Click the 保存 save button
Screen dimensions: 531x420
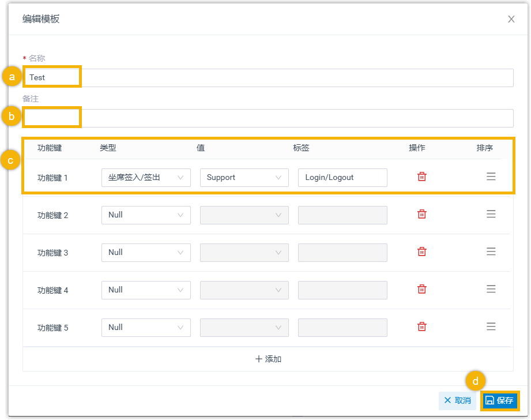pos(499,400)
